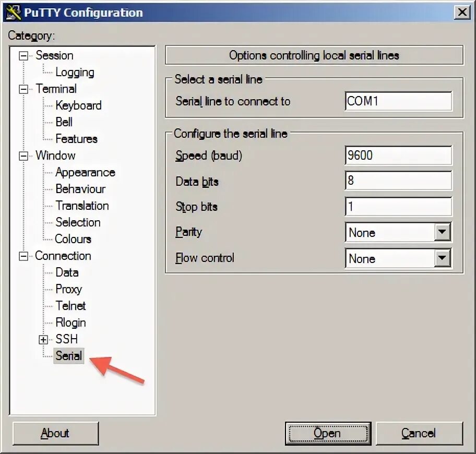Click 'Options controlling local serial lines' header
Image resolution: width=476 pixels, height=454 pixels.
[314, 55]
